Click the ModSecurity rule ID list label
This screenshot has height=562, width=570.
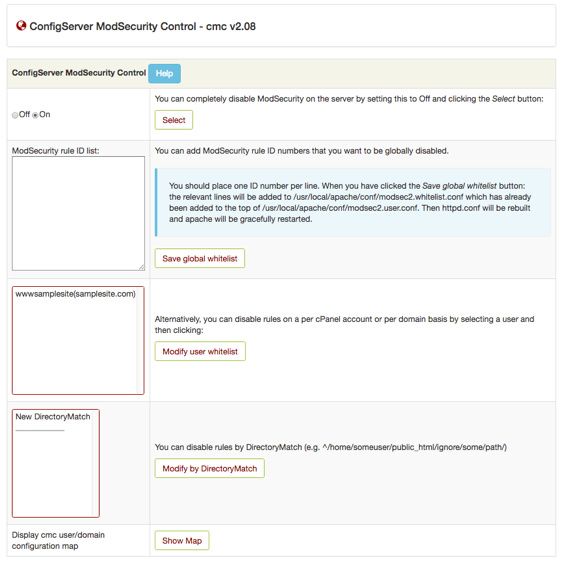tap(55, 151)
